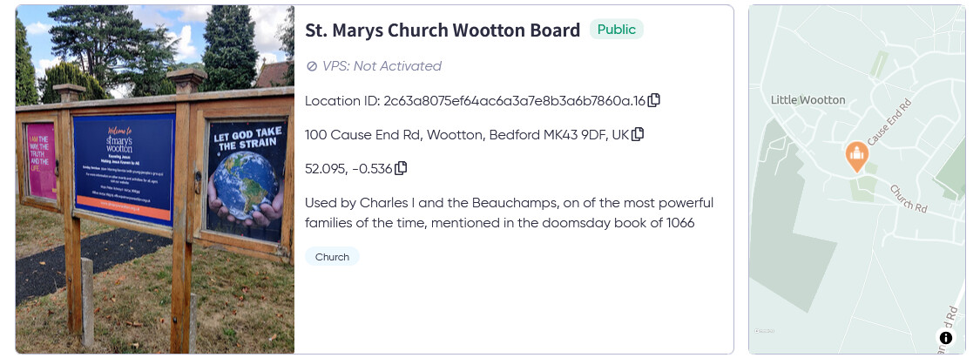Click the VPS: Not Activated status text
The height and width of the screenshot is (358, 980).
tap(382, 66)
